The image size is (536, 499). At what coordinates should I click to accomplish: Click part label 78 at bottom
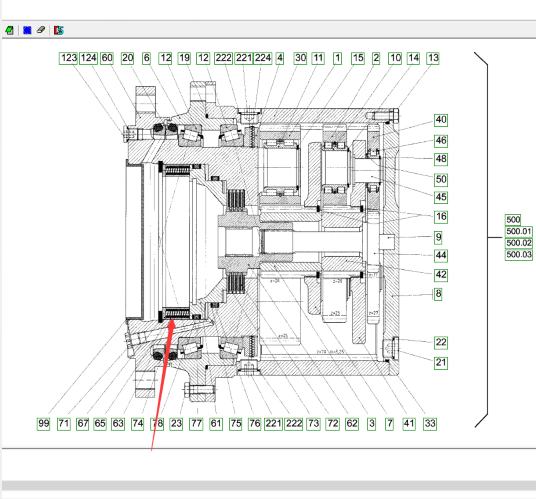[157, 424]
